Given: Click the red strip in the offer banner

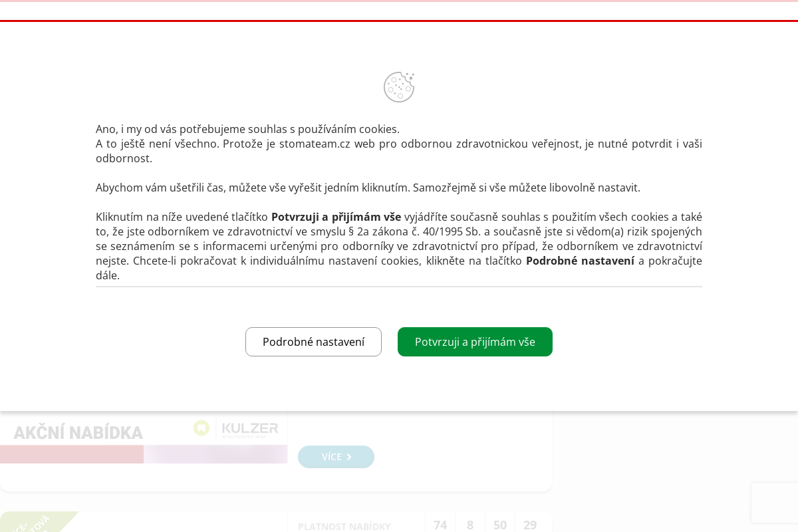Looking at the screenshot, I should pos(72,454).
